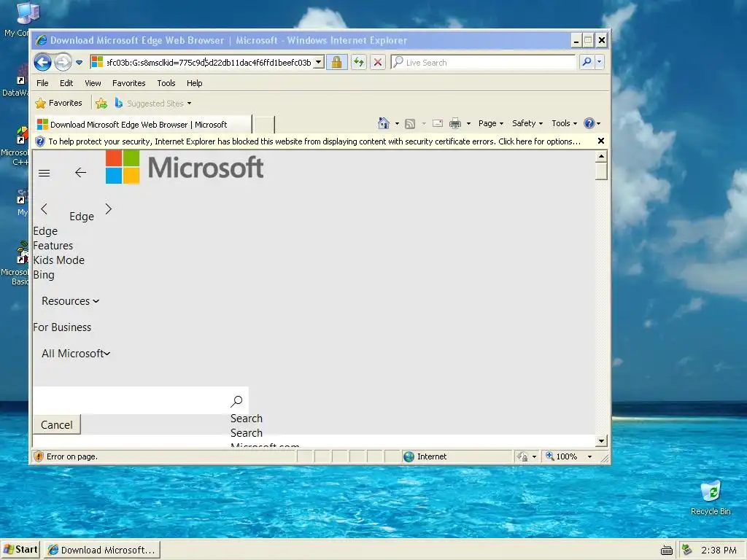Click the security lock icon
This screenshot has width=747, height=560.
[336, 63]
